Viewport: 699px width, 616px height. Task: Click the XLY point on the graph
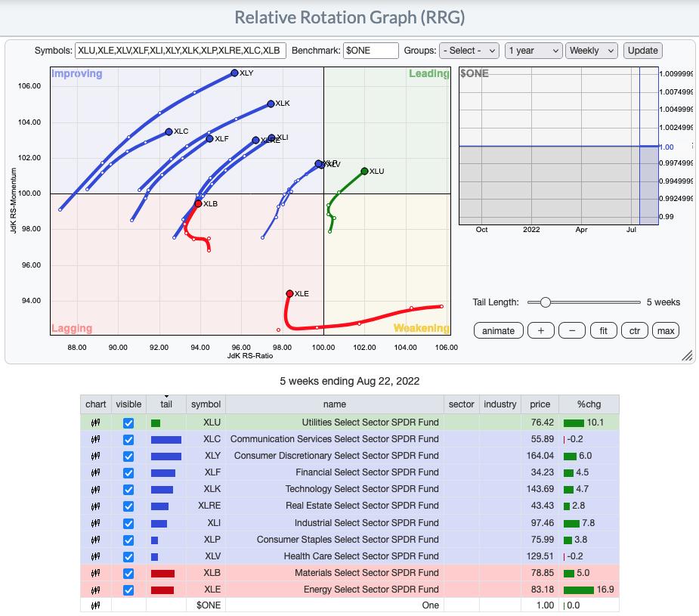click(x=234, y=73)
